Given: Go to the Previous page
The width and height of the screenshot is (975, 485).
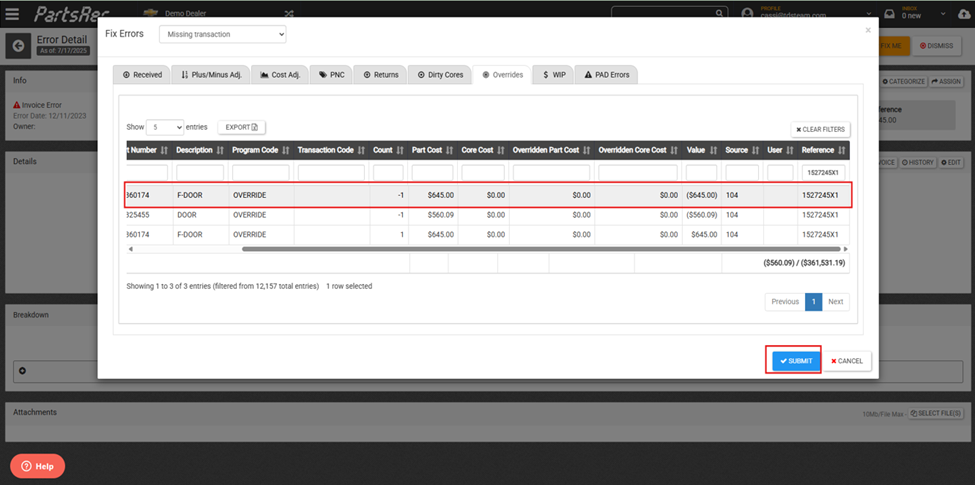Looking at the screenshot, I should click(x=785, y=302).
